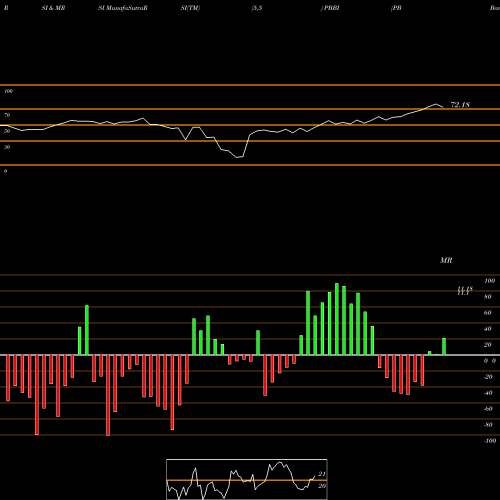This screenshot has height=500, width=500.
Task: Click the value 21 in the mini chart
Action: pos(322,474)
